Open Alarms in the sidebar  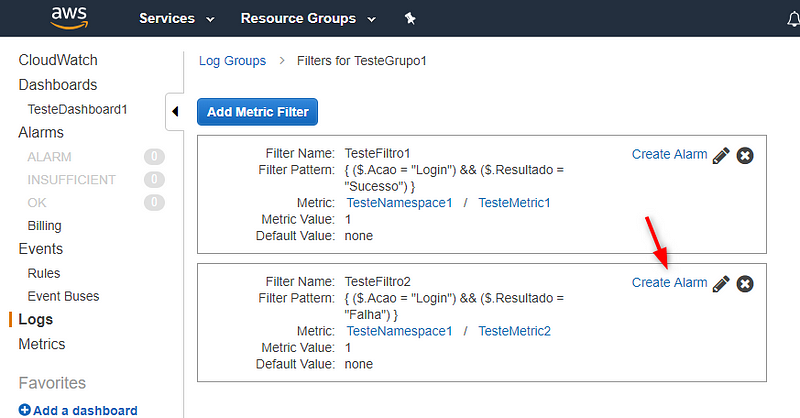[41, 133]
